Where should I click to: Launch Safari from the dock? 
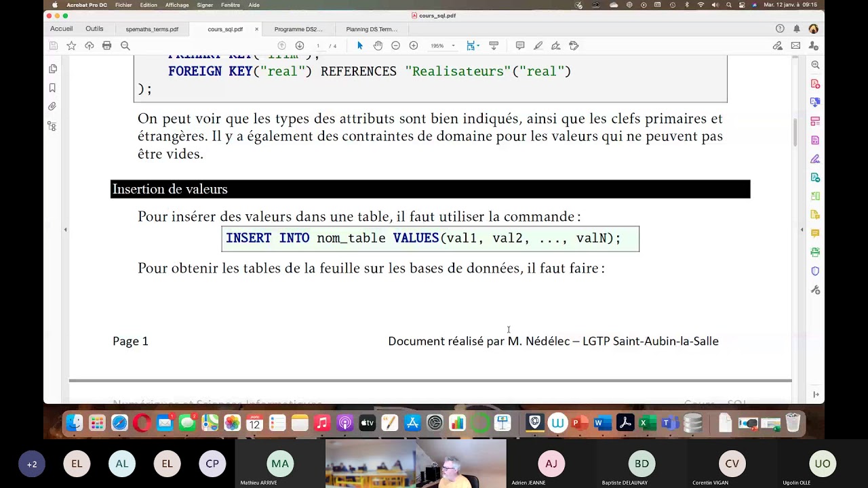pyautogui.click(x=119, y=424)
